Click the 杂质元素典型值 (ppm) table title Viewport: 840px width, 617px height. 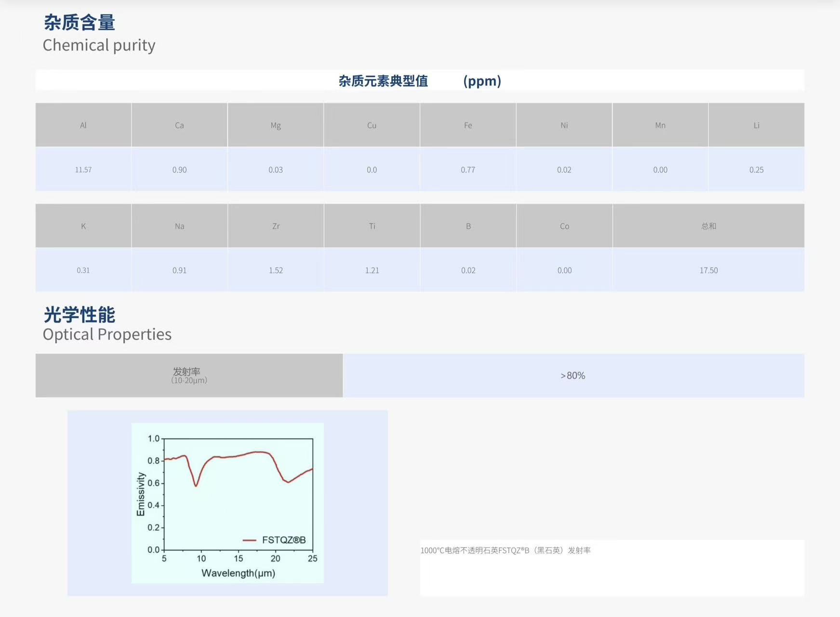point(419,81)
